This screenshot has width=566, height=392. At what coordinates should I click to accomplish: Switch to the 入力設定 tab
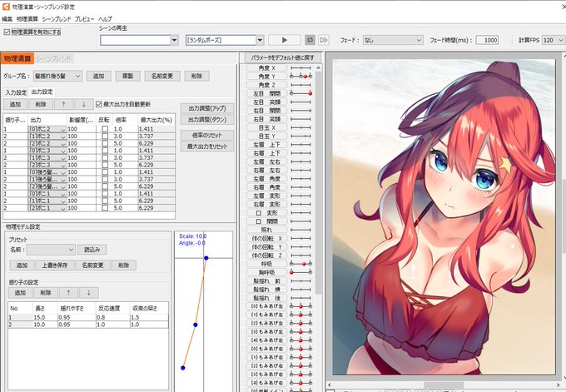coord(16,92)
